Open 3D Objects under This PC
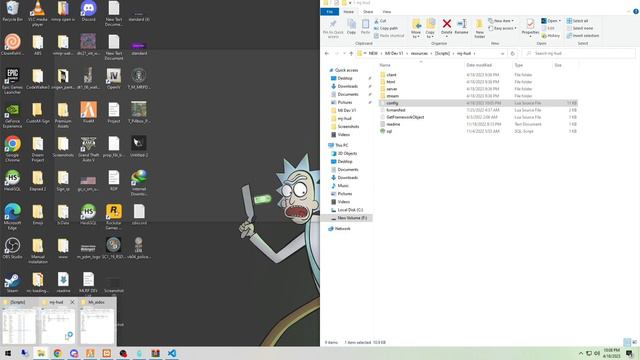The width and height of the screenshot is (640, 360). (x=347, y=153)
